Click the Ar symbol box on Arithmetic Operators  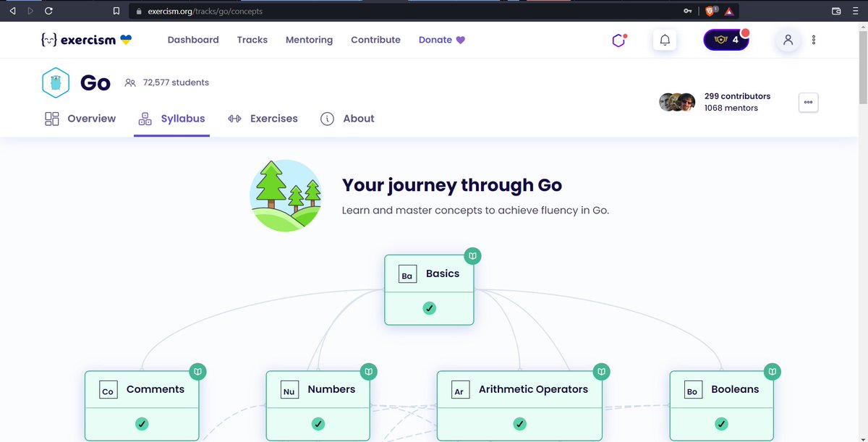[x=460, y=390]
